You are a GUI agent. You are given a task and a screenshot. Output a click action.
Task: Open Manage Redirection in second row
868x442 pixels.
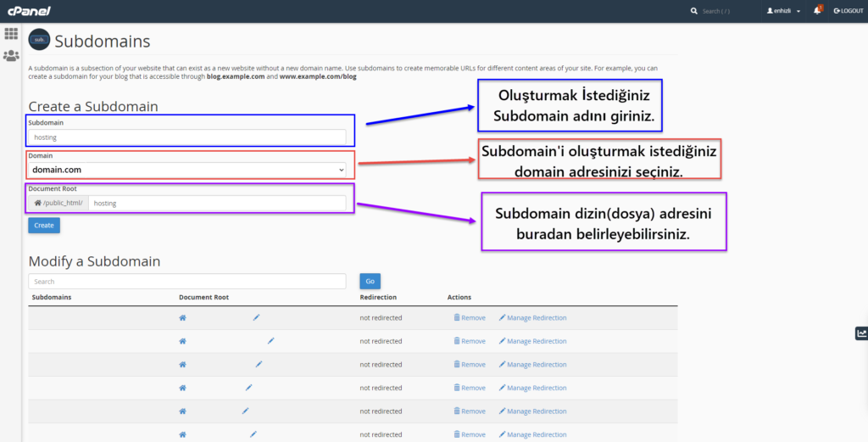coord(532,341)
